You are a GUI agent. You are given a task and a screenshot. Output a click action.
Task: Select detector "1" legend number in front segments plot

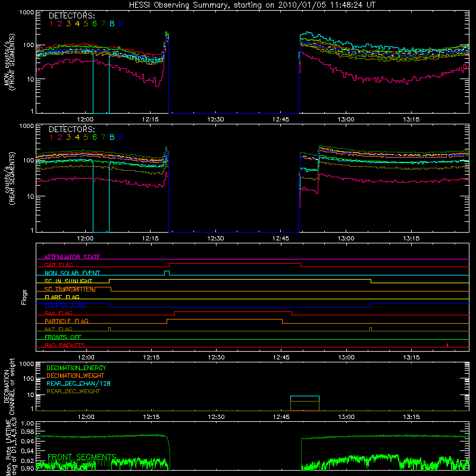click(51, 24)
